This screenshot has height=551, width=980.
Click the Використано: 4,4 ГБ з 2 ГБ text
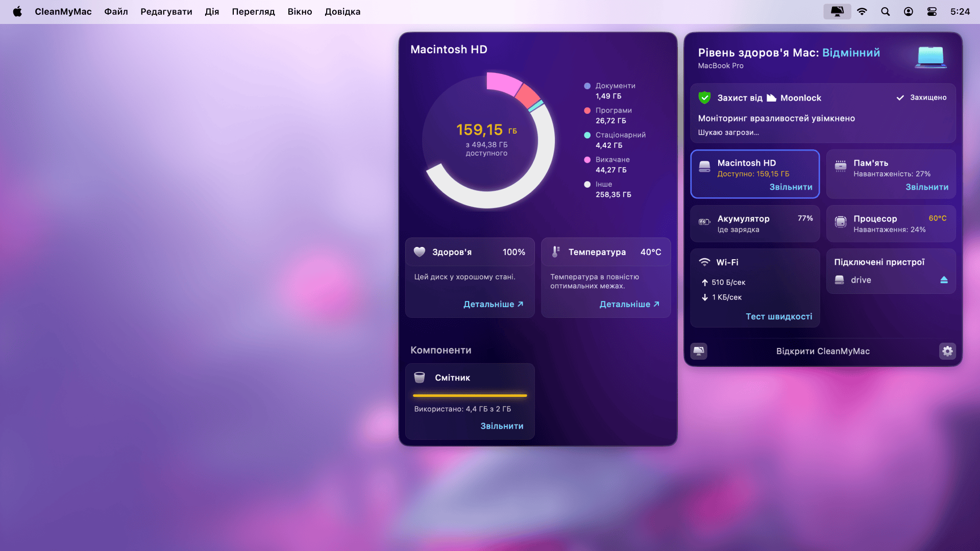coord(462,409)
